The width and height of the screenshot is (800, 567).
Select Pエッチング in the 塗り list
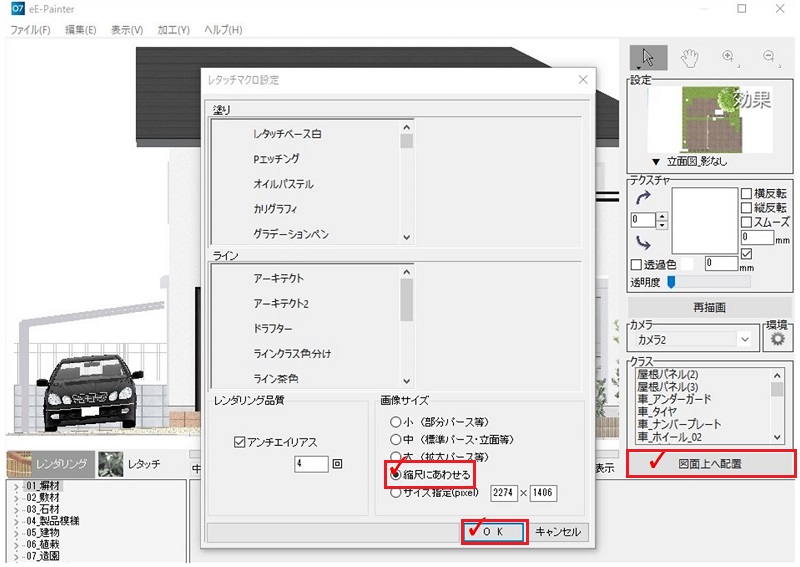click(276, 159)
